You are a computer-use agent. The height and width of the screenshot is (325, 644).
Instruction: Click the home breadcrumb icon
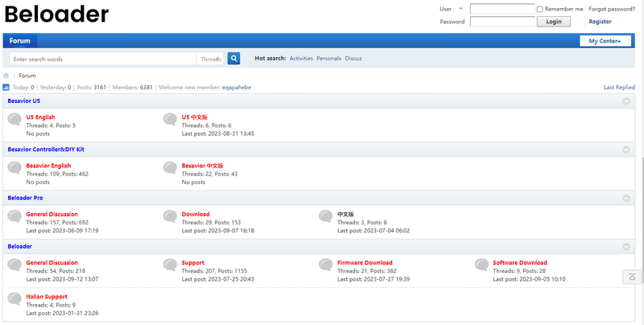[x=6, y=76]
